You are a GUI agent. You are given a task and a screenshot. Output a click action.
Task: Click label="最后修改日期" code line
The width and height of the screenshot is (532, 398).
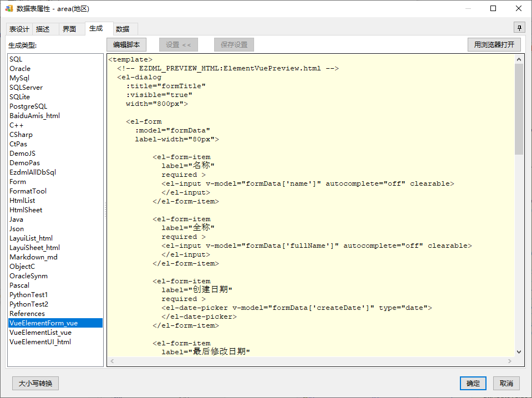206,351
